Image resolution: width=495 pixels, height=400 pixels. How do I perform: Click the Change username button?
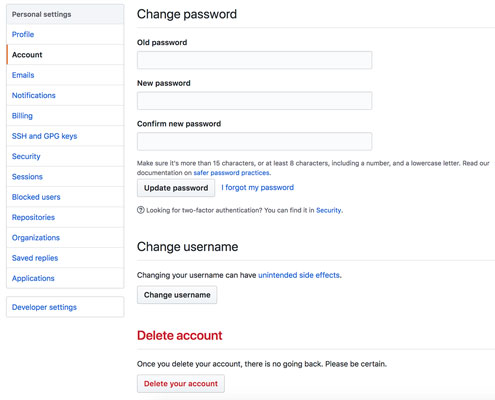(x=177, y=295)
